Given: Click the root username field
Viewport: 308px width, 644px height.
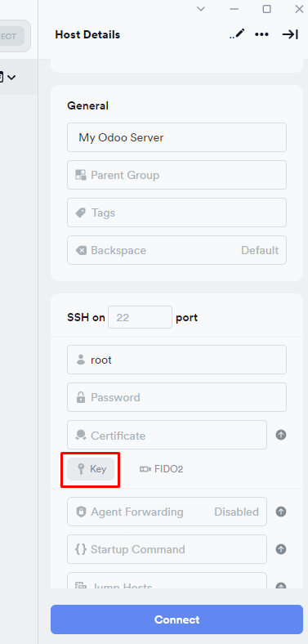Looking at the screenshot, I should tap(177, 360).
